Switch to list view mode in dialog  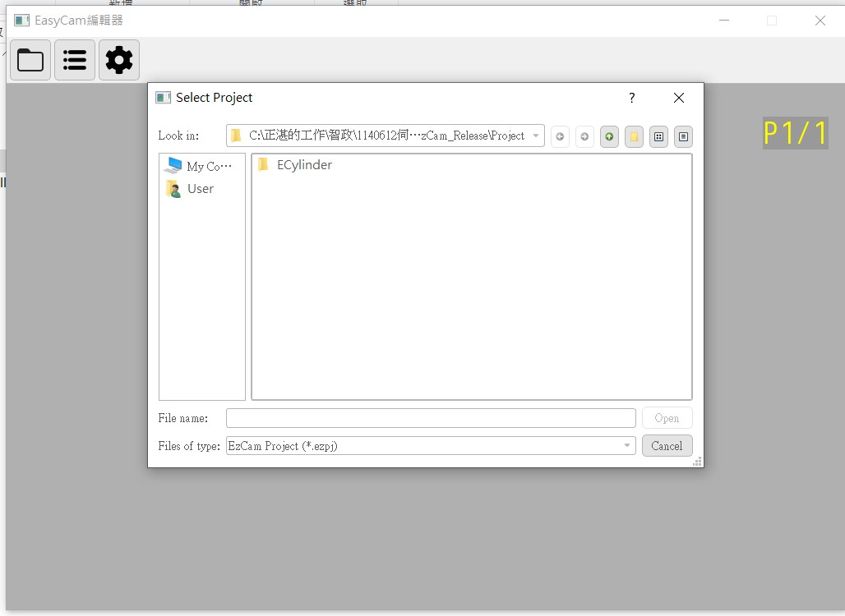[658, 136]
